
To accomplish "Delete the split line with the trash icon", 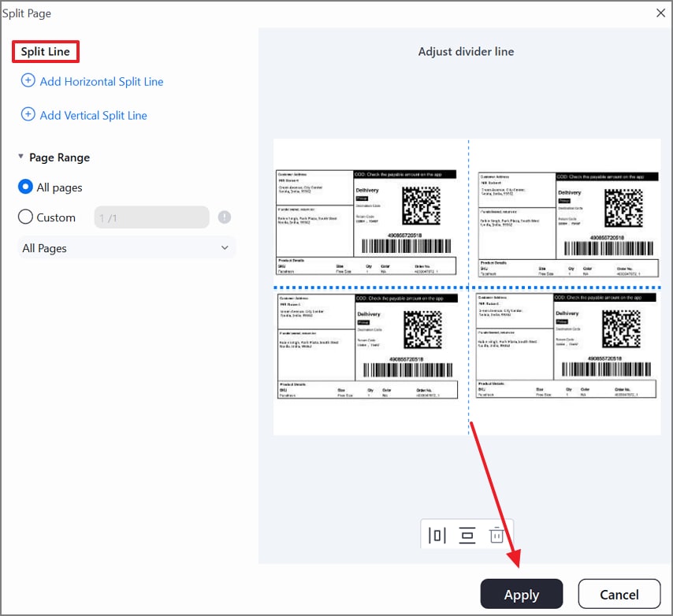I will click(x=496, y=535).
